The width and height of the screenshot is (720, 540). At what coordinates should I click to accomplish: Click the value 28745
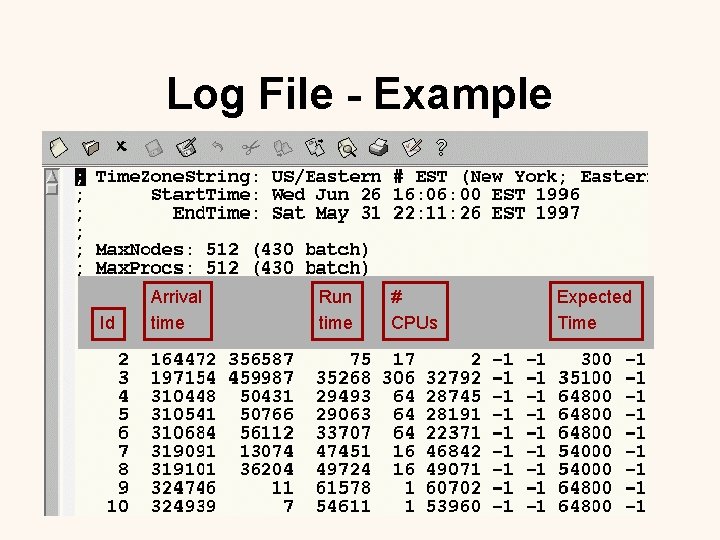(x=454, y=396)
